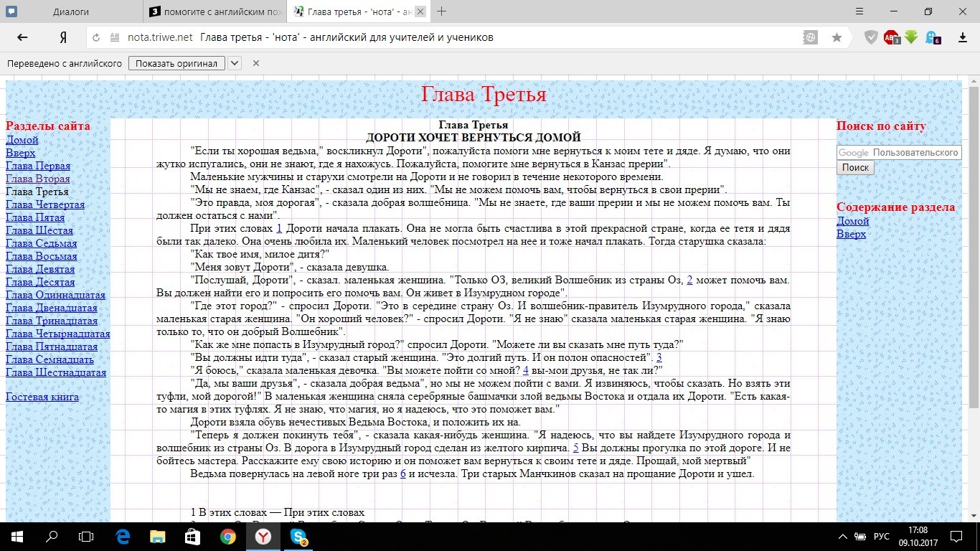
Task: Expand the translation options dropdown arrow
Action: click(x=234, y=63)
